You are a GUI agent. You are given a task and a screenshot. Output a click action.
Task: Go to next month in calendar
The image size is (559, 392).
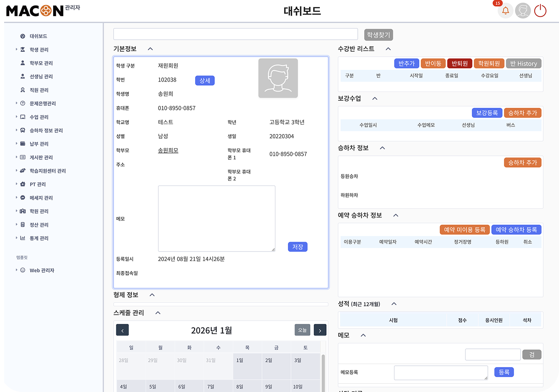tap(320, 330)
